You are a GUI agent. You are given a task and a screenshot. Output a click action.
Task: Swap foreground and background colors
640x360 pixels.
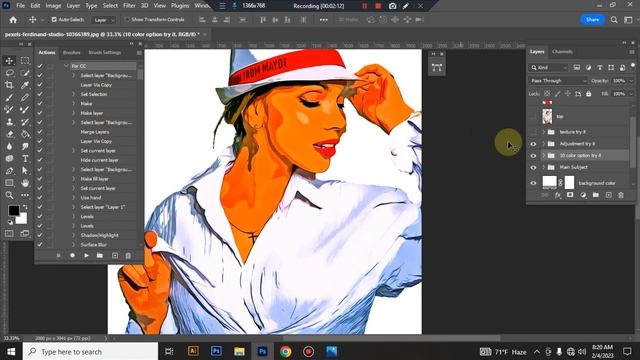25,207
